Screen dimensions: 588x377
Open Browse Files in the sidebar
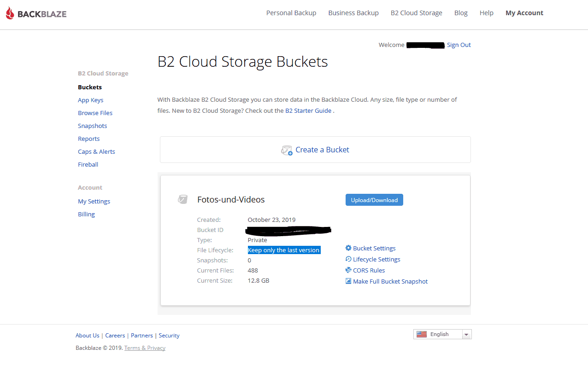point(95,113)
